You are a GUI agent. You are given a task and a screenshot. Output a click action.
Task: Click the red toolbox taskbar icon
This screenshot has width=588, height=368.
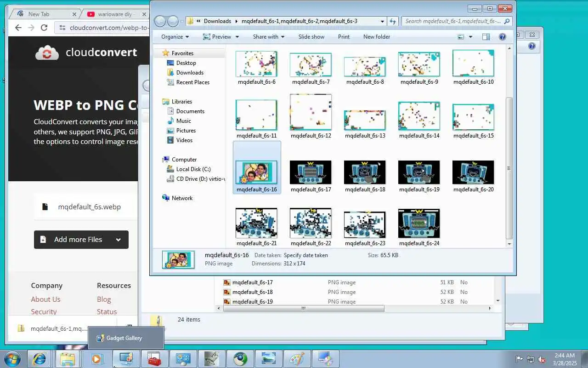154,359
